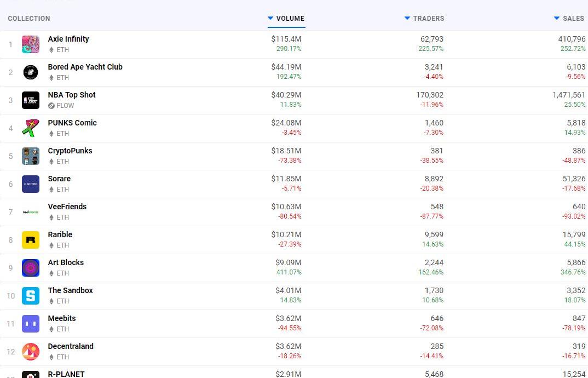Click the ETH chain icon under VeeFriends
Viewport: 588px width, 378px height.
pyautogui.click(x=51, y=217)
